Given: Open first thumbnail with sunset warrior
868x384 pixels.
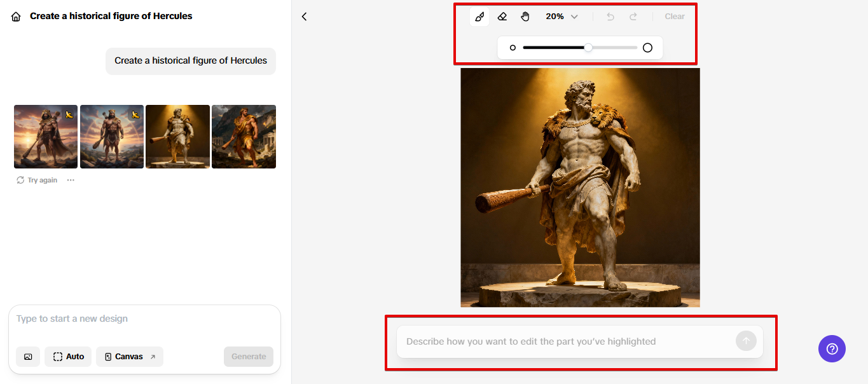Looking at the screenshot, I should [46, 137].
